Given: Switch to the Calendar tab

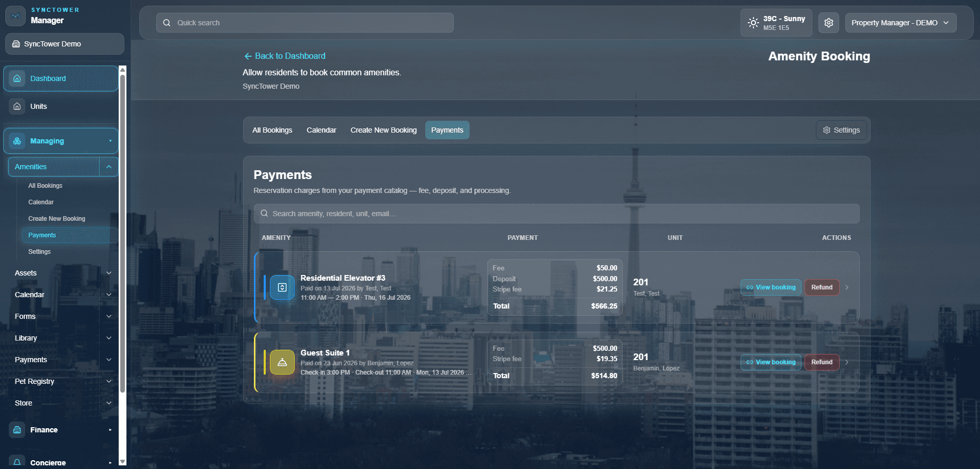Looking at the screenshot, I should point(321,130).
